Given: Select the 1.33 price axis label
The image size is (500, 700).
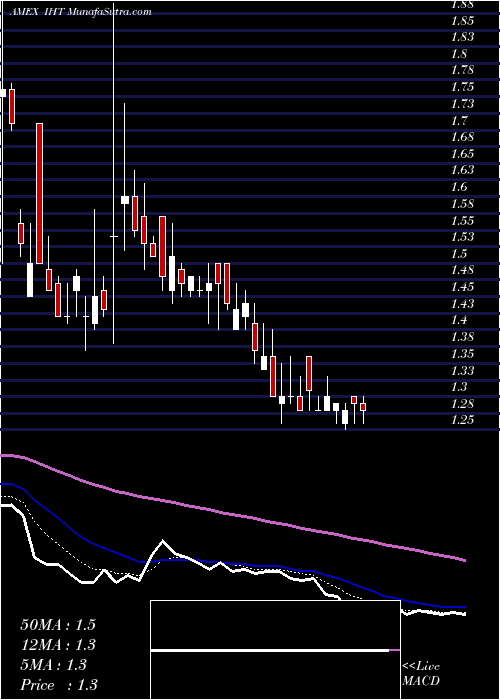Looking at the screenshot, I should (462, 370).
